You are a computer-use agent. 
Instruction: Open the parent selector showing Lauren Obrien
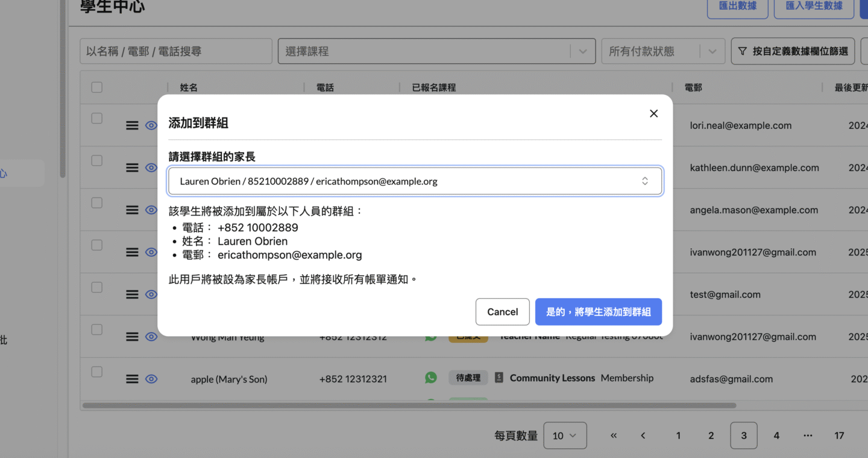pyautogui.click(x=415, y=181)
